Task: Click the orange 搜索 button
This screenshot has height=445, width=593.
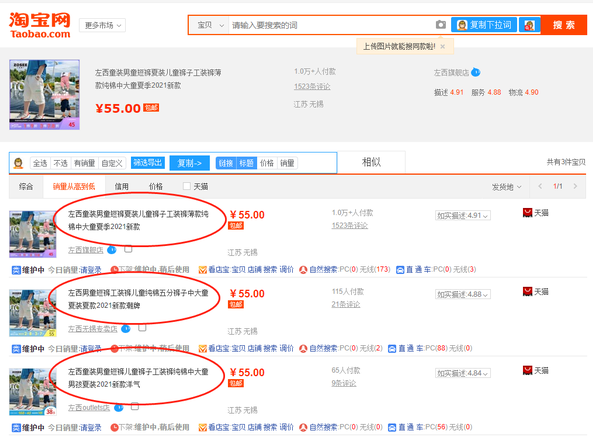Action: (564, 25)
